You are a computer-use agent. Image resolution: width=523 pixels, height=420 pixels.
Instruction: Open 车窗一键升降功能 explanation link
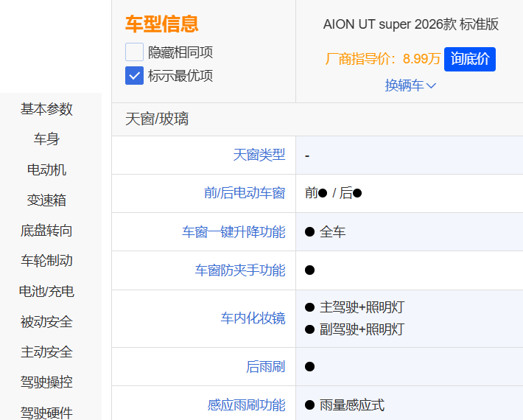tap(234, 232)
